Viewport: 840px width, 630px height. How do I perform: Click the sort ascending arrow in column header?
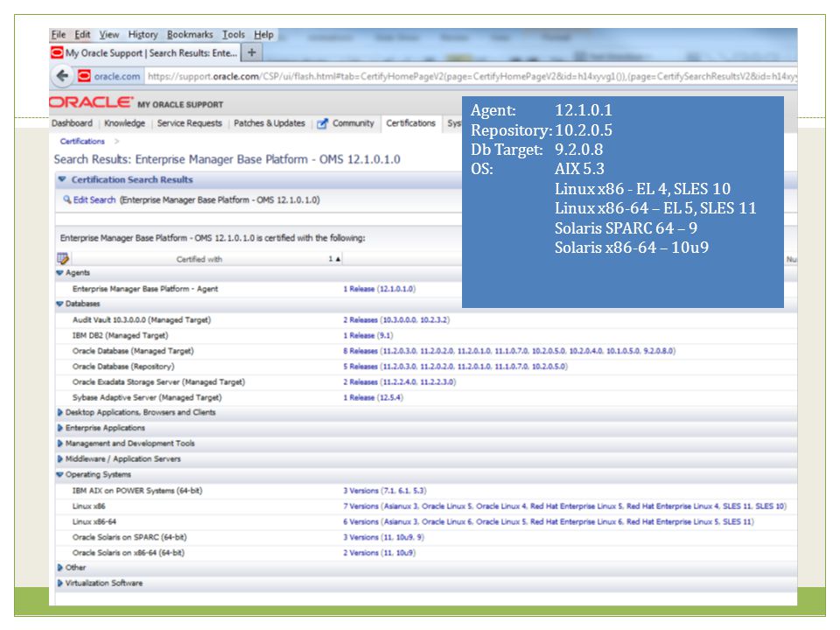pos(338,259)
